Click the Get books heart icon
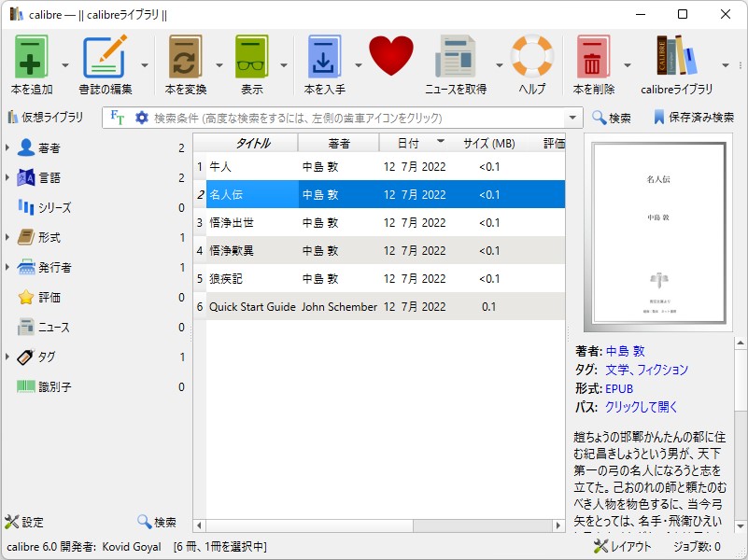Viewport: 748px width, 560px height. [393, 54]
